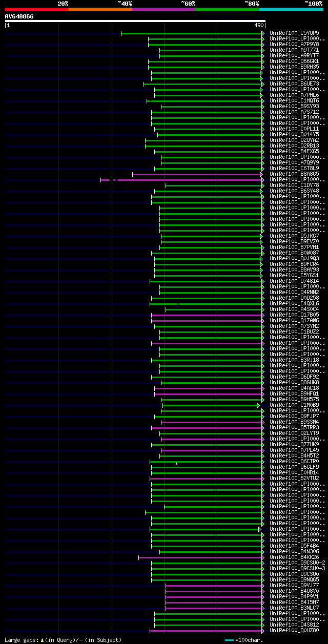The image size is (328, 644).
Task: Open hit UniRef100_Q5JKG7
Action: (294, 236)
